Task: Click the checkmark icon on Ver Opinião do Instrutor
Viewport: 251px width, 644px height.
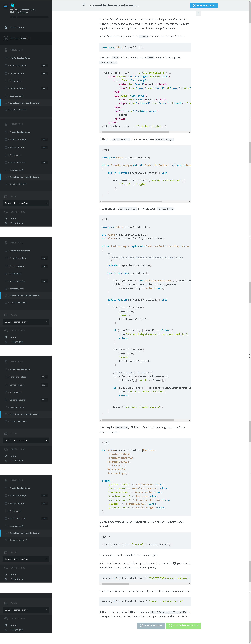Action: pyautogui.click(x=170, y=625)
